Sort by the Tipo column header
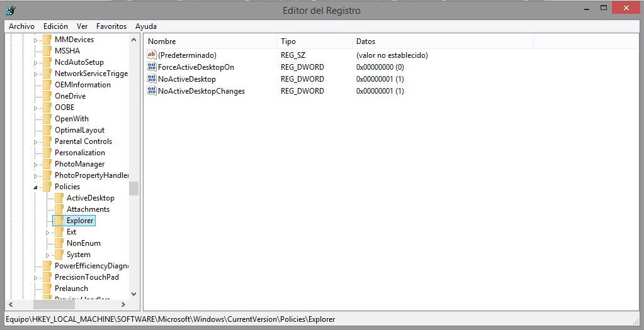The height and width of the screenshot is (330, 644). 315,41
